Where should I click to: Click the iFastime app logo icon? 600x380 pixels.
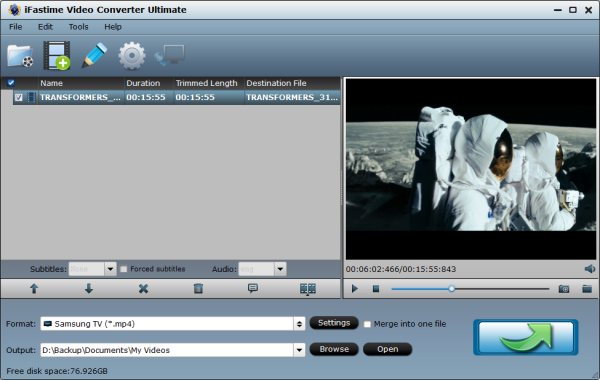(14, 10)
